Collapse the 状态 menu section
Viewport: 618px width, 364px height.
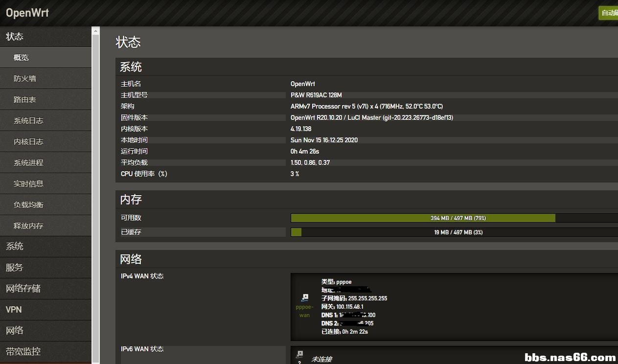(15, 37)
